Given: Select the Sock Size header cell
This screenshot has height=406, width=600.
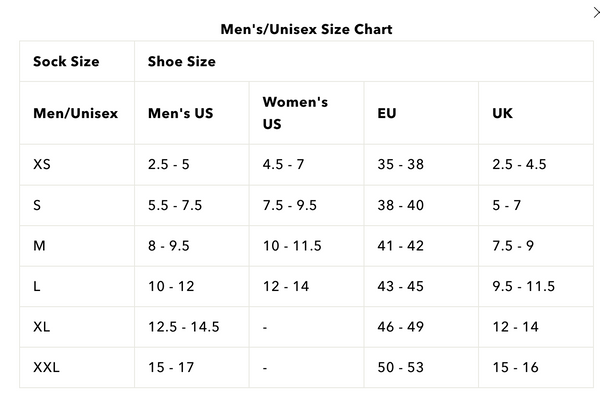Looking at the screenshot, I should [66, 61].
